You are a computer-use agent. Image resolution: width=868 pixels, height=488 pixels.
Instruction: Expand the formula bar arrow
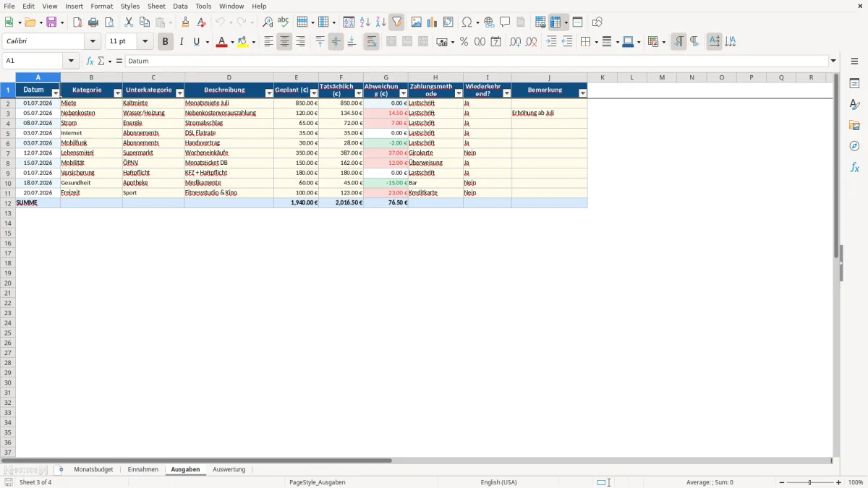tap(833, 61)
